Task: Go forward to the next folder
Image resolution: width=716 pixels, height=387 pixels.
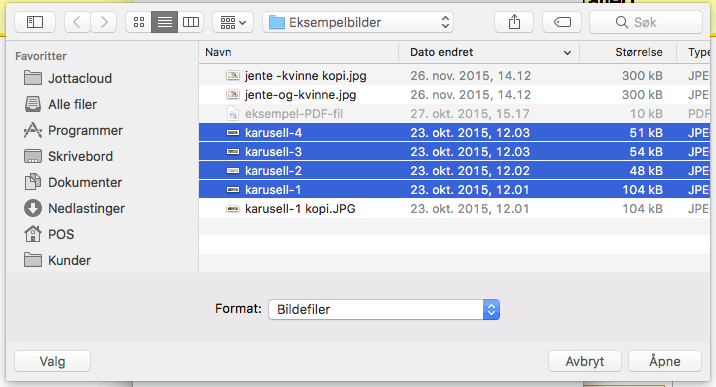Action: [104, 22]
